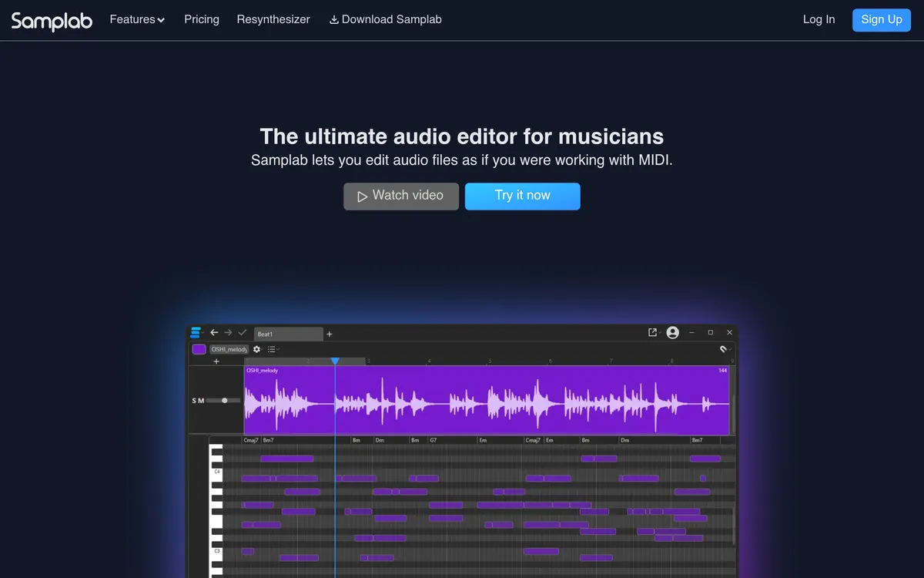Mute the OSHI_melody track

coord(202,401)
